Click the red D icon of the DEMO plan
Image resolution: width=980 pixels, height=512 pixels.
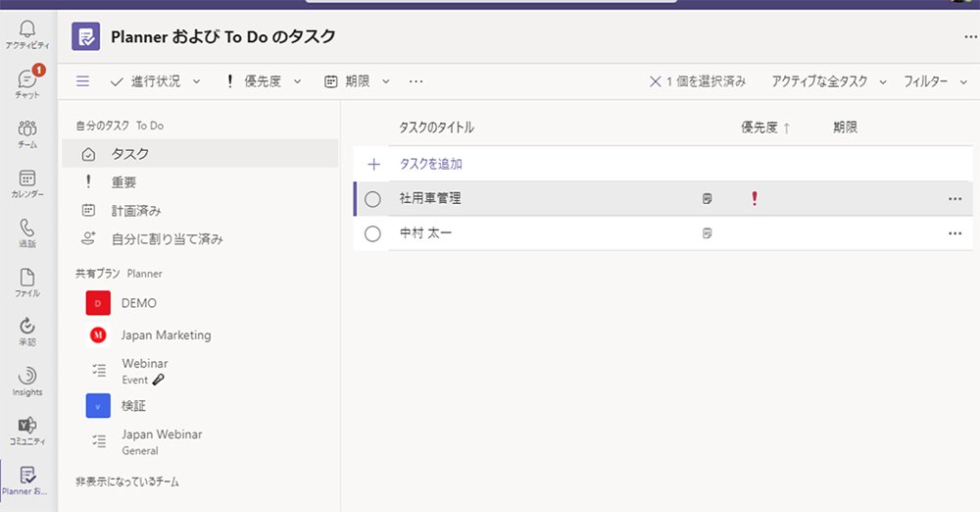[98, 303]
